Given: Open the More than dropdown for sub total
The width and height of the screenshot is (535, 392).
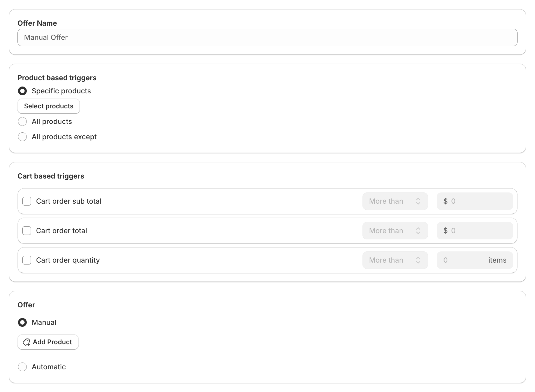Looking at the screenshot, I should coord(395,201).
